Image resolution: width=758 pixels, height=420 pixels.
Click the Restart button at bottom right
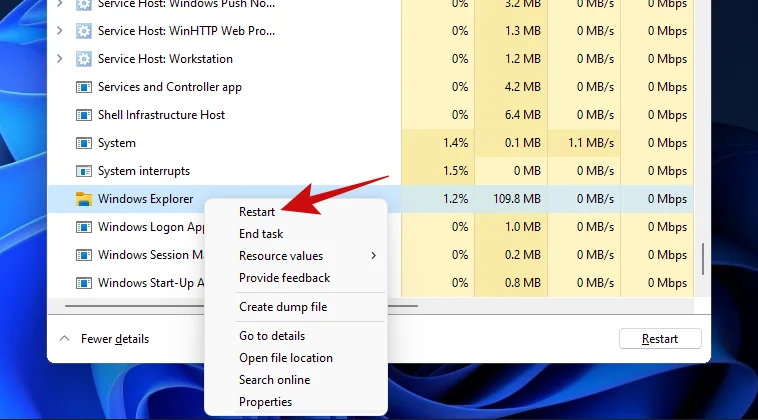pyautogui.click(x=660, y=339)
